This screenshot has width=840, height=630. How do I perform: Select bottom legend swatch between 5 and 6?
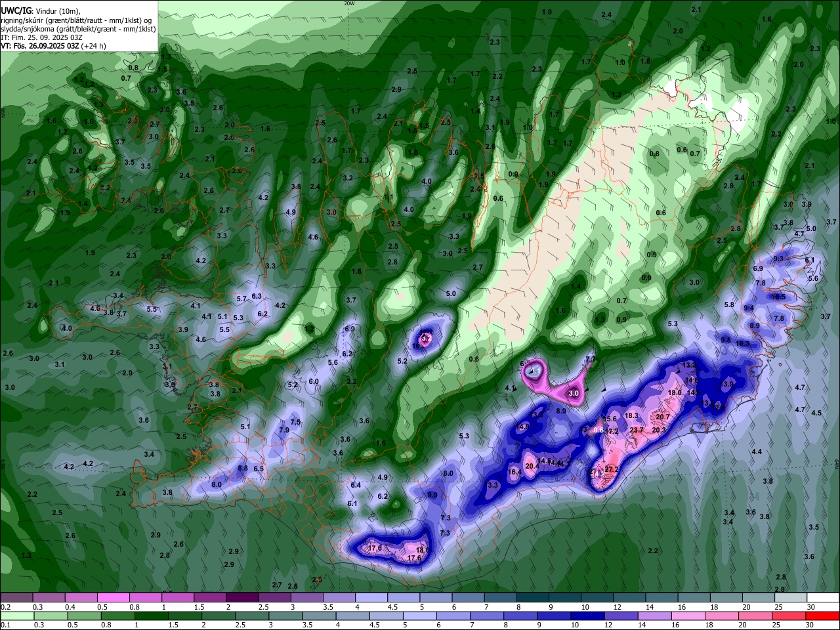(419, 616)
